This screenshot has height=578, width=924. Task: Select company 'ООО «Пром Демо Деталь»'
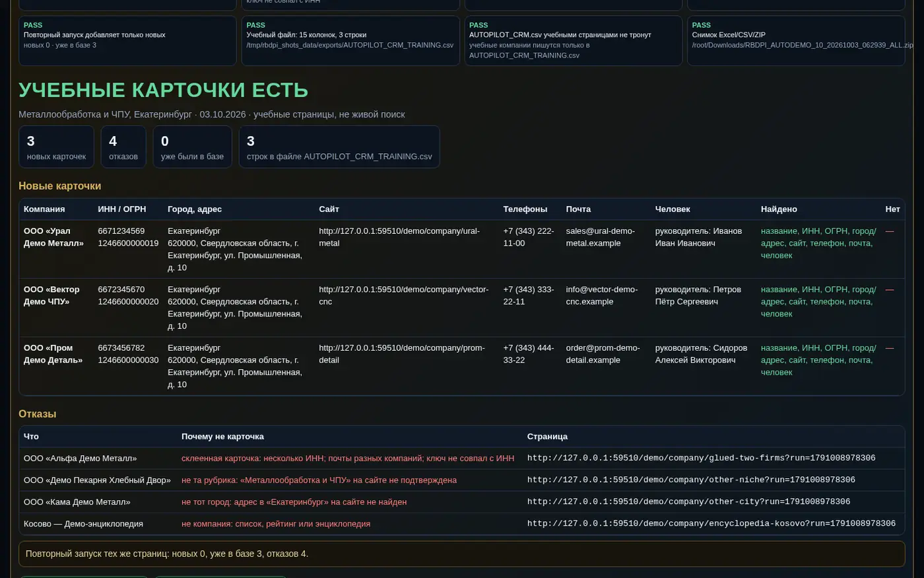53,354
